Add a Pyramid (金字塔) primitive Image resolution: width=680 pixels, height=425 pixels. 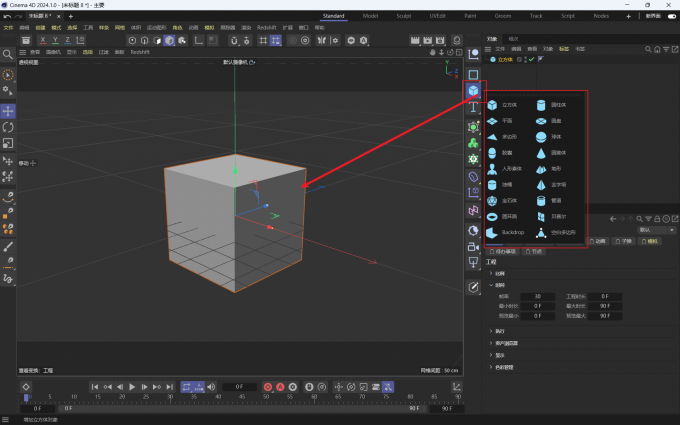click(x=551, y=185)
